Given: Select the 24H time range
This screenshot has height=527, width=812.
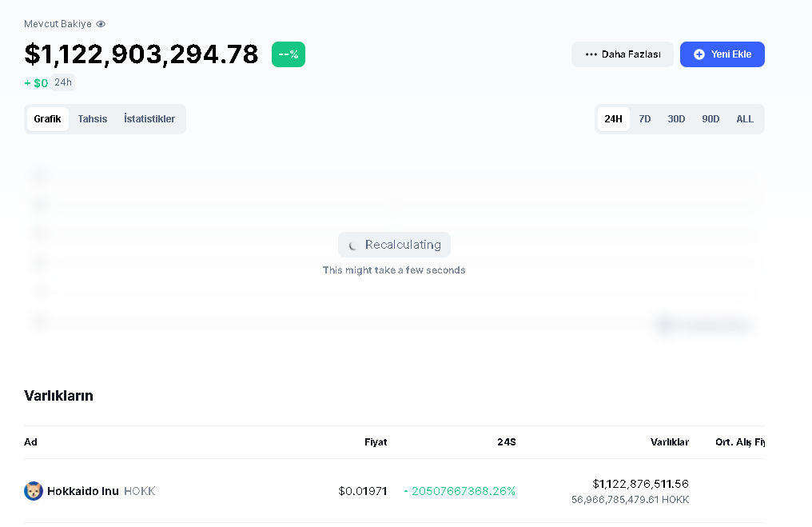Looking at the screenshot, I should pos(614,119).
